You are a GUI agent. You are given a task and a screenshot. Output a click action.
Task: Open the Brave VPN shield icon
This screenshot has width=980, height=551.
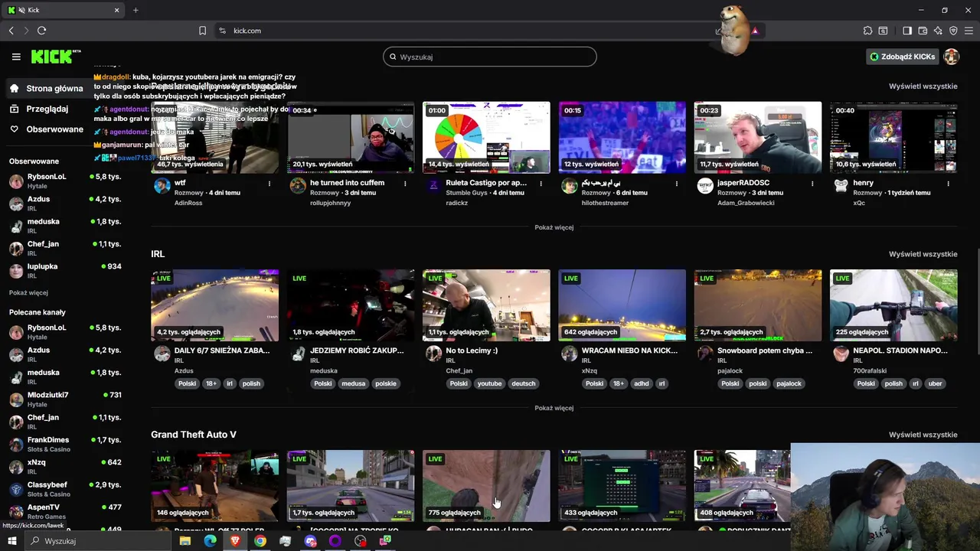tap(953, 31)
